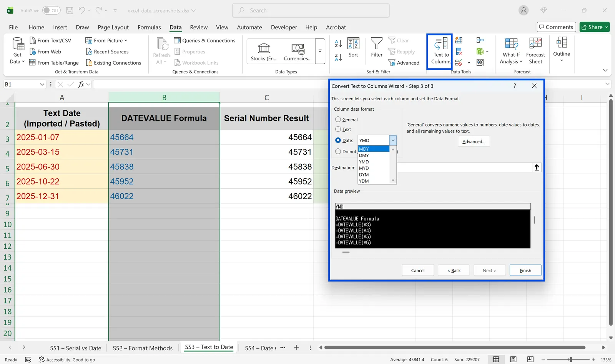Click the Flash Fill icon
Viewport: 615px width, 364px height.
(x=459, y=40)
